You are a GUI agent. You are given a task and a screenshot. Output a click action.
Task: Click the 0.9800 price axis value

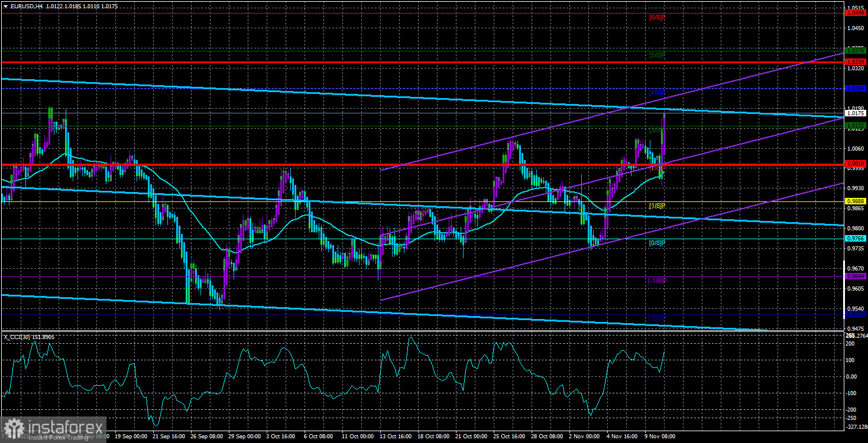pyautogui.click(x=855, y=228)
